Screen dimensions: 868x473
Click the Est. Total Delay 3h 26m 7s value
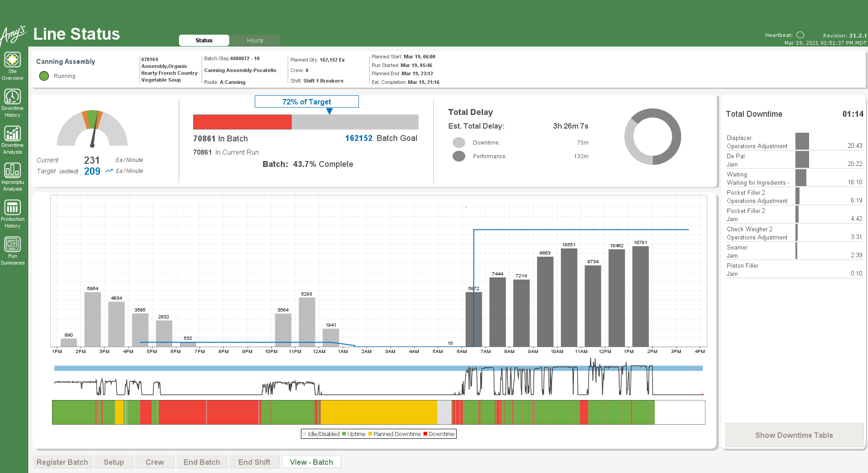(571, 126)
